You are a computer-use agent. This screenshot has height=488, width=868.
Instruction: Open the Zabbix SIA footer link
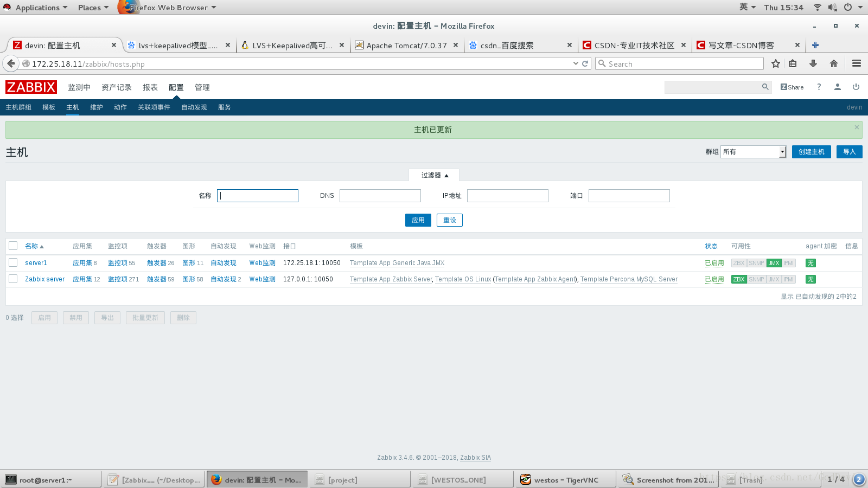coord(476,458)
